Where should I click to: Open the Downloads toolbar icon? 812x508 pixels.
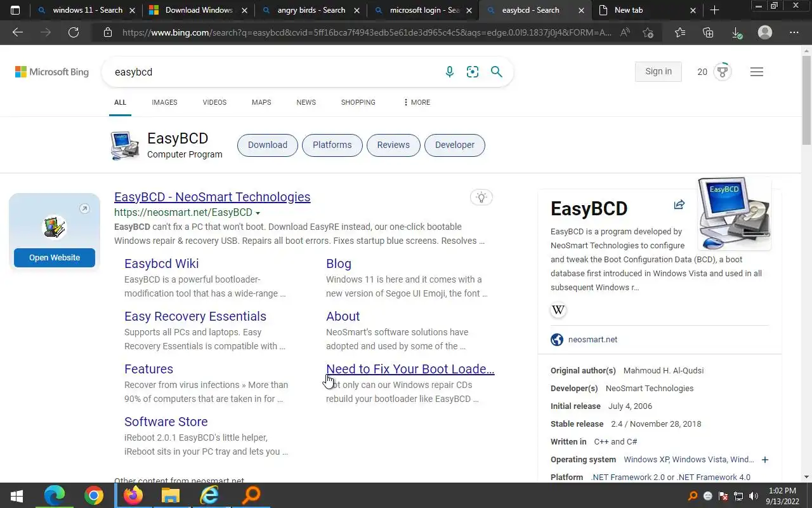pyautogui.click(x=736, y=32)
